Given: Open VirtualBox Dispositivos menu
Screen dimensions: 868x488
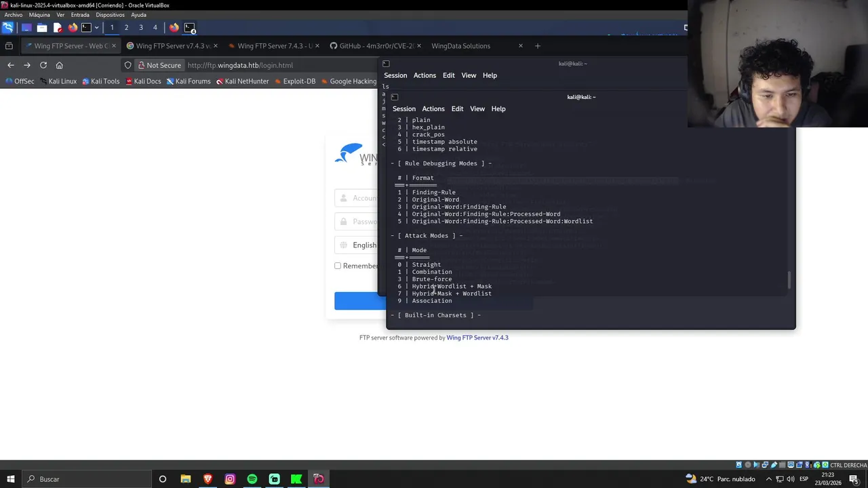Looking at the screenshot, I should pos(110,15).
